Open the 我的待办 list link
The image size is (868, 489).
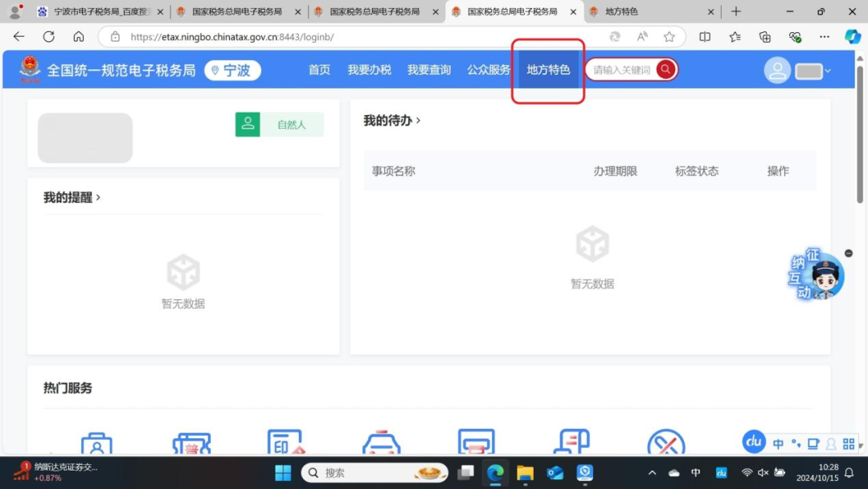391,121
